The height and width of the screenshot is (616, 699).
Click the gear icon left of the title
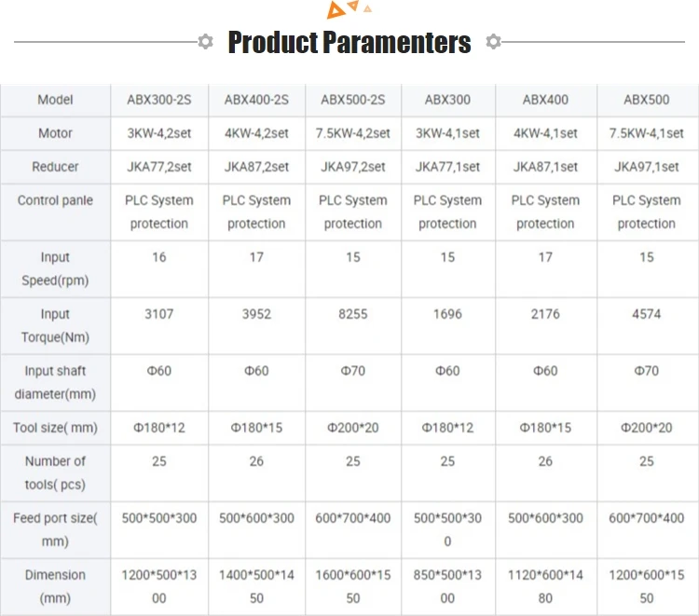click(x=206, y=42)
